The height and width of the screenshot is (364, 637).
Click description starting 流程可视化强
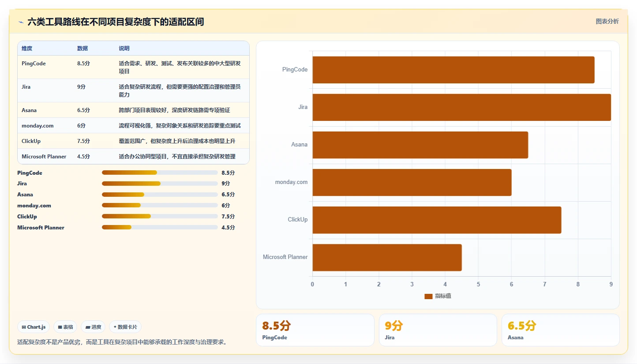point(180,125)
